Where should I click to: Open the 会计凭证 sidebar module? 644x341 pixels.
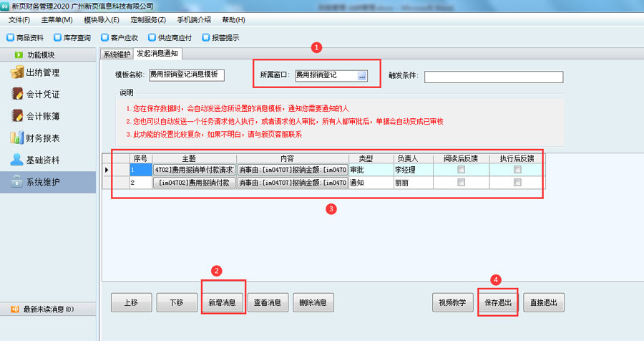pyautogui.click(x=42, y=95)
